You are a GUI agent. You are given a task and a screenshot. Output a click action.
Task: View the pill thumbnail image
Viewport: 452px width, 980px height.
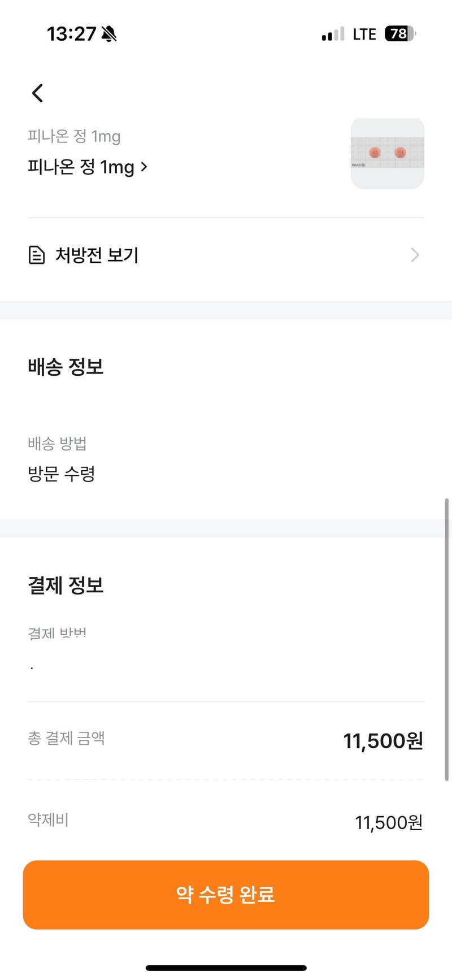tap(387, 153)
